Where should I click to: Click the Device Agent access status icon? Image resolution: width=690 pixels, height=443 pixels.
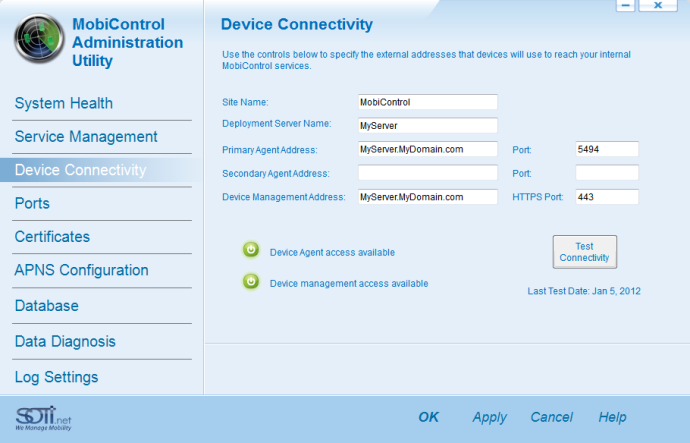[251, 250]
